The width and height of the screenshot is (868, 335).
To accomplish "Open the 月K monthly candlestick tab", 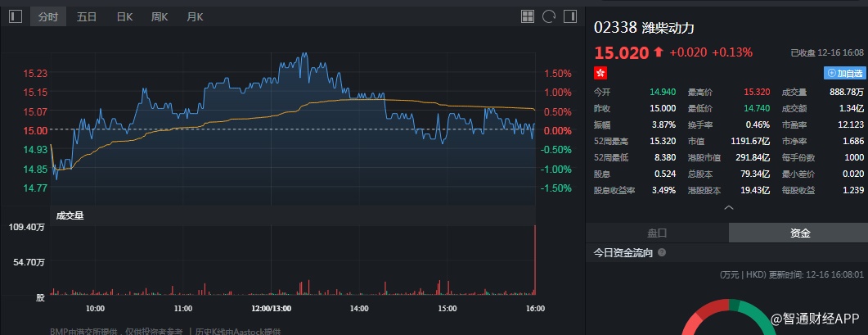I will tap(195, 16).
